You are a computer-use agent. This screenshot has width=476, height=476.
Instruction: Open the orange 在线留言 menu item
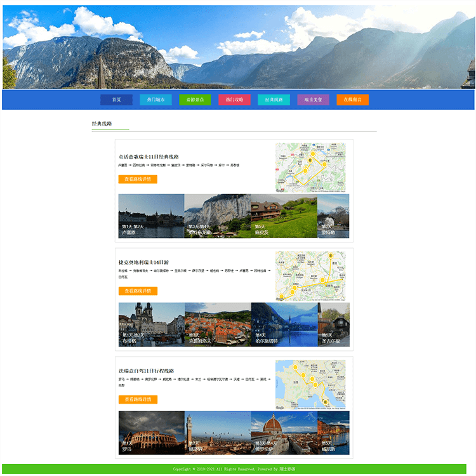coord(352,100)
